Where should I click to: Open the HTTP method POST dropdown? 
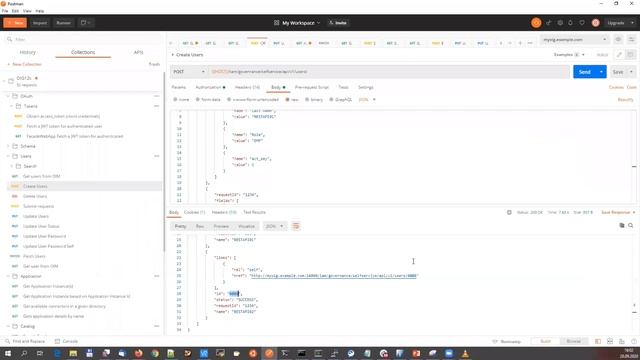point(189,72)
